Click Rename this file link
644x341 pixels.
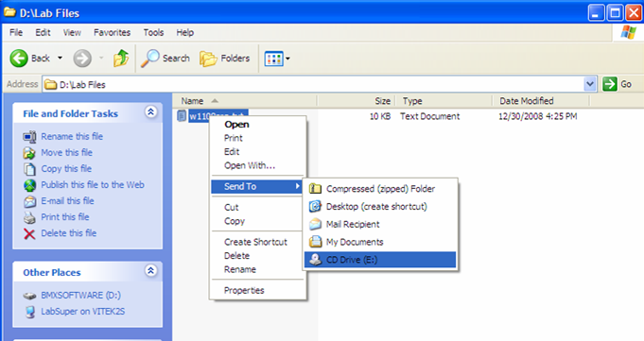click(72, 137)
